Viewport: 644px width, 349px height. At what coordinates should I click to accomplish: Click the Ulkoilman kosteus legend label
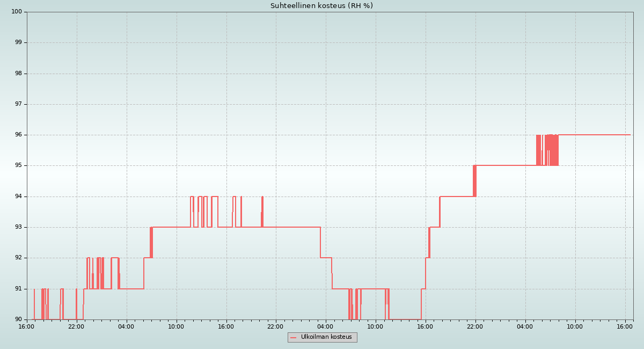326,337
